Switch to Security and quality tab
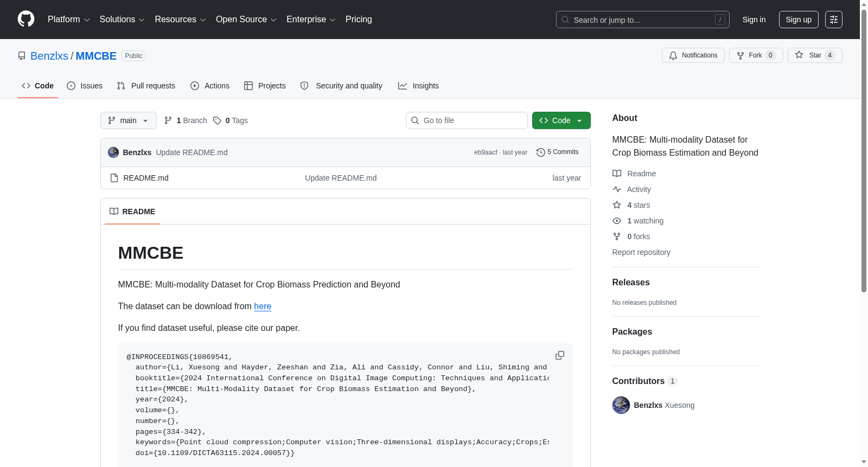The width and height of the screenshot is (868, 467). tap(341, 86)
